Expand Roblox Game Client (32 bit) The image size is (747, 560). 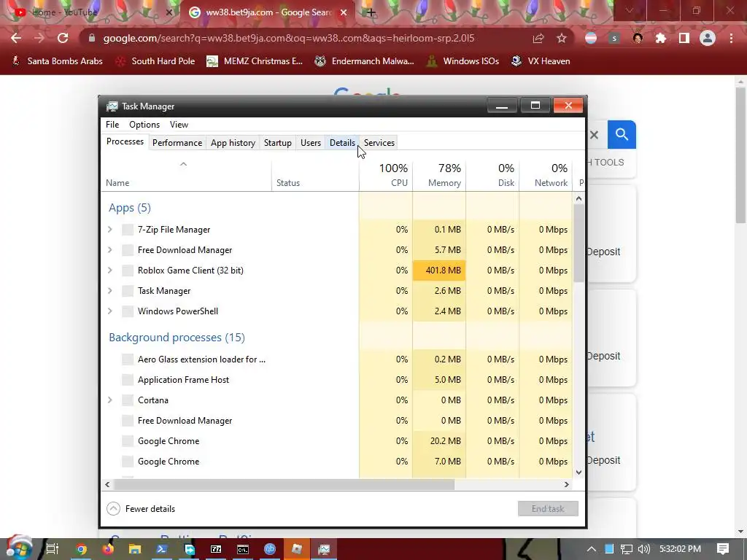point(110,271)
